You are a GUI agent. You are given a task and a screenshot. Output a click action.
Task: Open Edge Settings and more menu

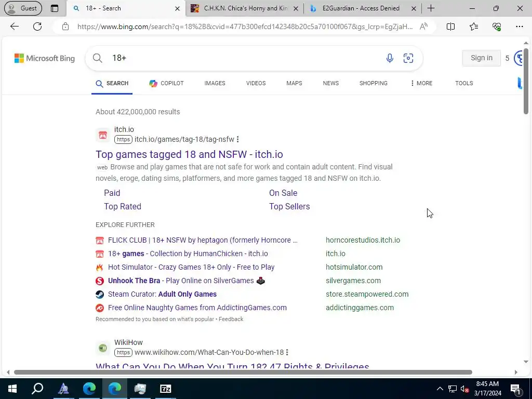click(x=520, y=26)
